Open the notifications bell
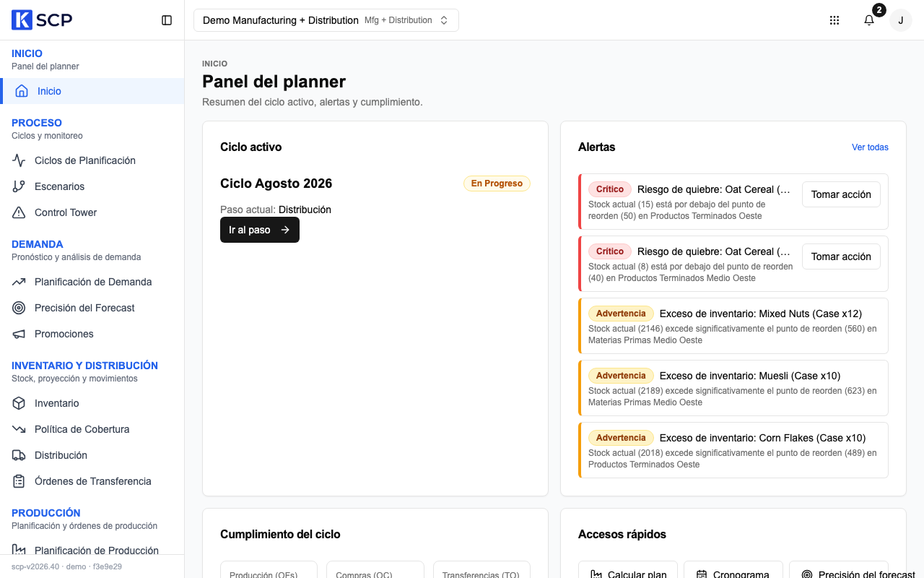 point(869,20)
